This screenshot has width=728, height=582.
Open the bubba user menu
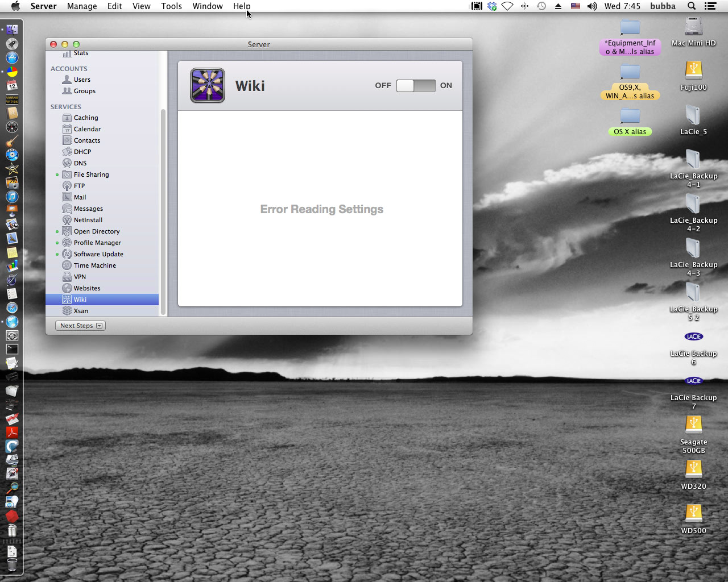(x=663, y=6)
